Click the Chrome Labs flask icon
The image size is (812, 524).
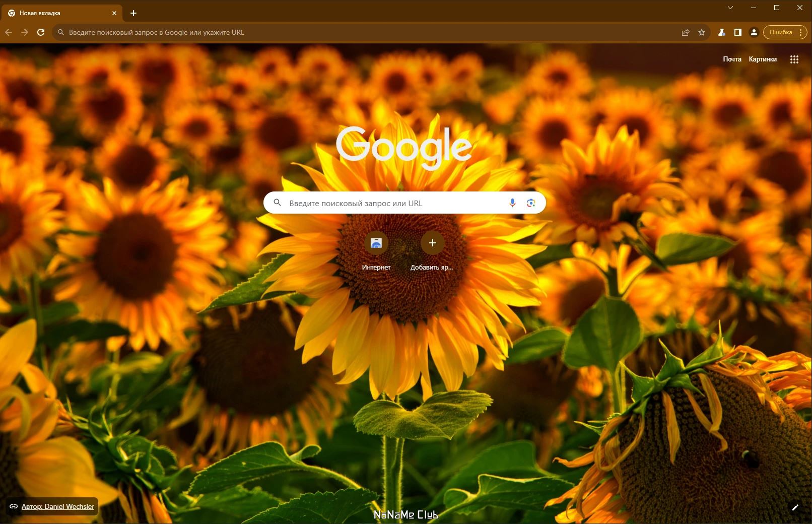721,32
